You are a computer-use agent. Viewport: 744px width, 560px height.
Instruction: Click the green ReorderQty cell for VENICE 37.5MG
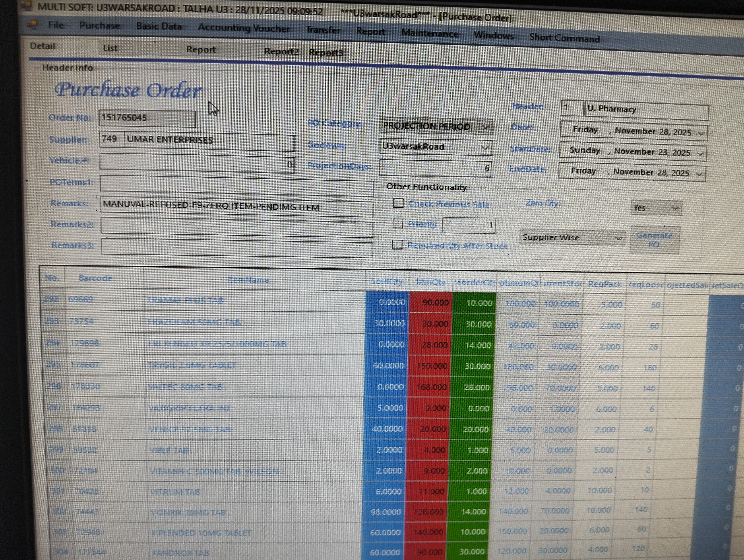point(473,429)
